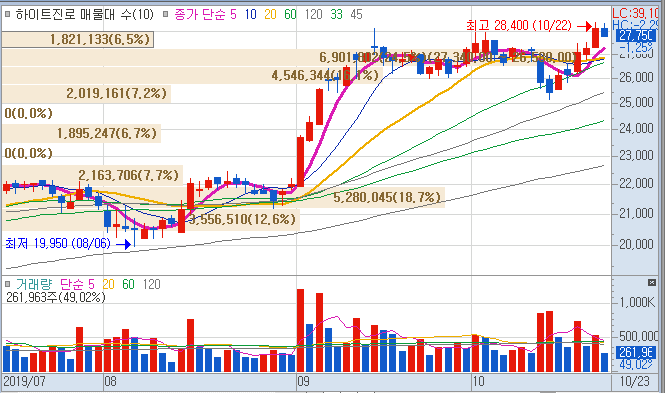Click the LC:39.10 indicator text
665x393 pixels.
tap(634, 13)
